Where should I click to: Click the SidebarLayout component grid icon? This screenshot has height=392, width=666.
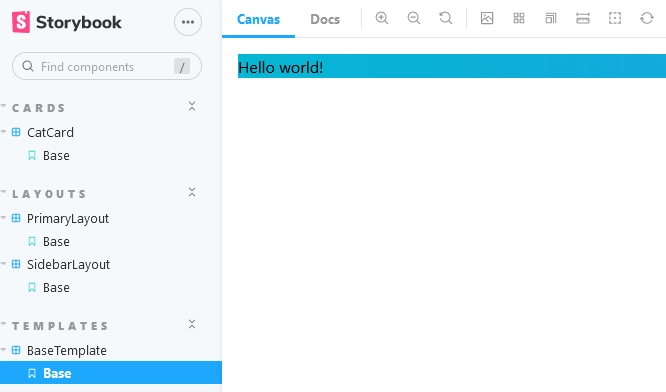click(16, 264)
